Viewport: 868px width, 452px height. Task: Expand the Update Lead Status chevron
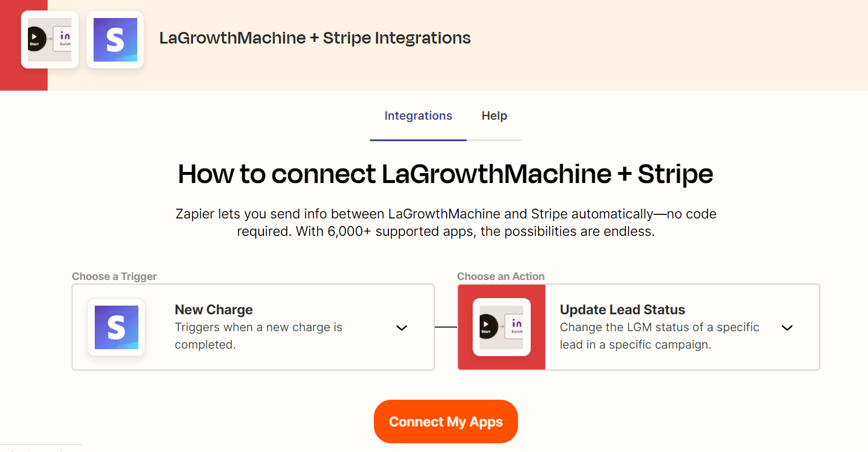pos(787,328)
